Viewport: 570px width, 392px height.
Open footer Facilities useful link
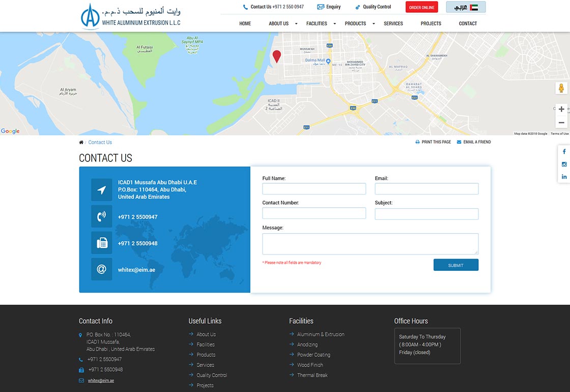(x=206, y=344)
